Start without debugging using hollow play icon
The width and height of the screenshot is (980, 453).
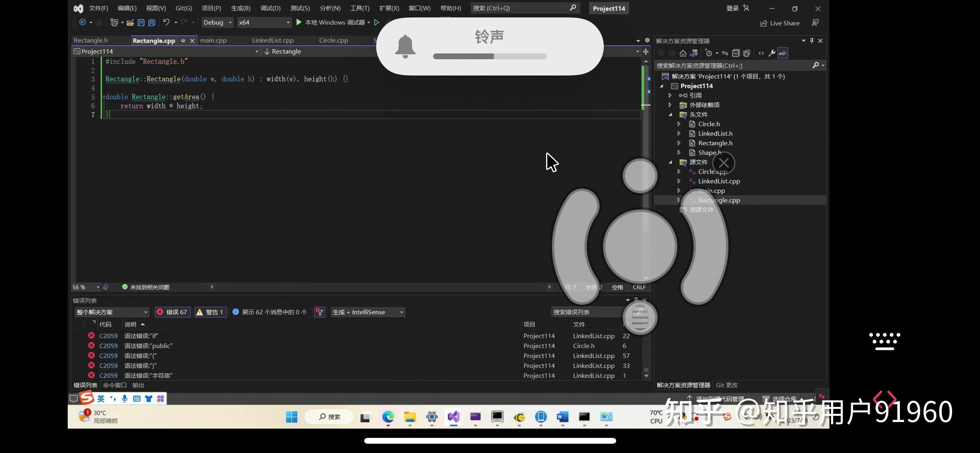pos(377,22)
